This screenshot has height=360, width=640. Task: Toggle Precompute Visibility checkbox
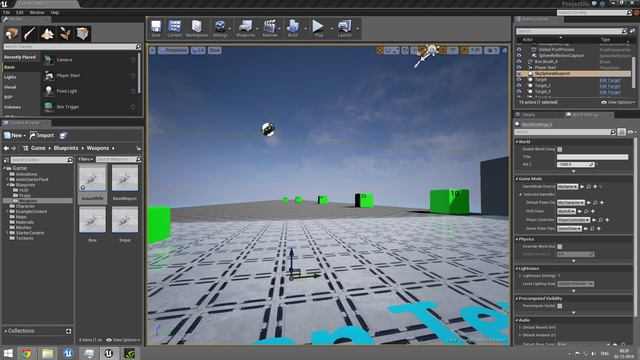point(560,306)
